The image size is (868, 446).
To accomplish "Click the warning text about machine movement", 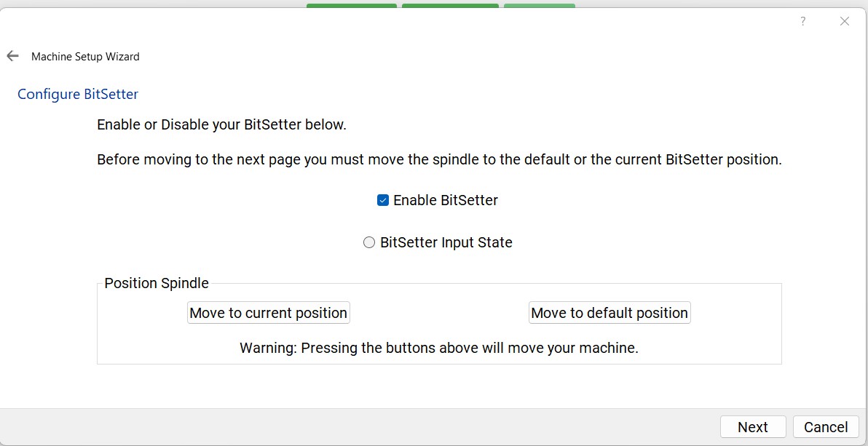I will pyautogui.click(x=439, y=348).
